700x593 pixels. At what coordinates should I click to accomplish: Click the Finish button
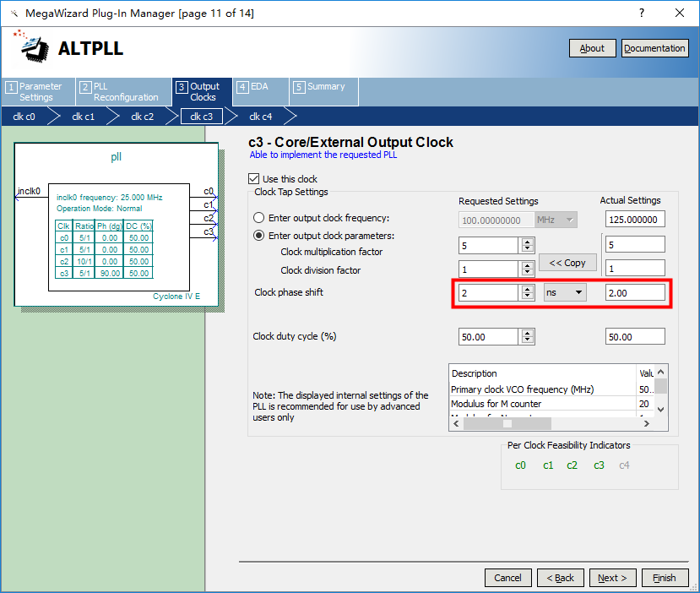(x=664, y=578)
